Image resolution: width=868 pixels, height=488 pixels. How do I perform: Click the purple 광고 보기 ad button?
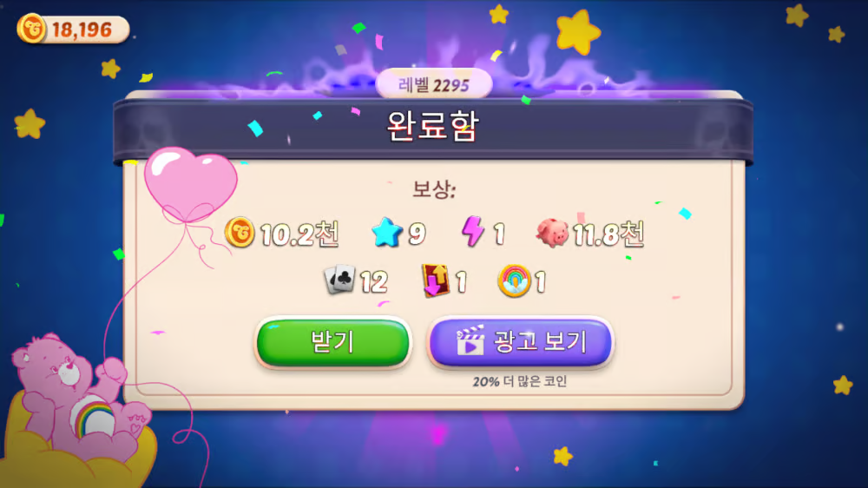coord(521,342)
